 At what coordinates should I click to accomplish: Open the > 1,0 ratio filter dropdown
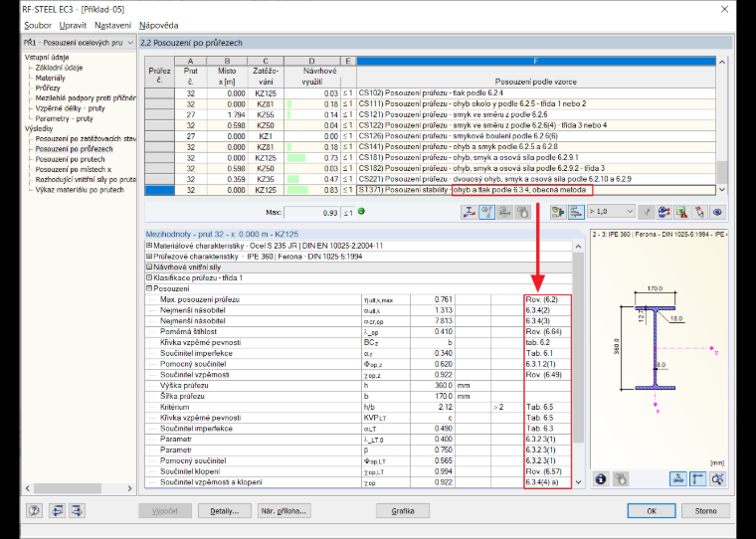[x=611, y=212]
